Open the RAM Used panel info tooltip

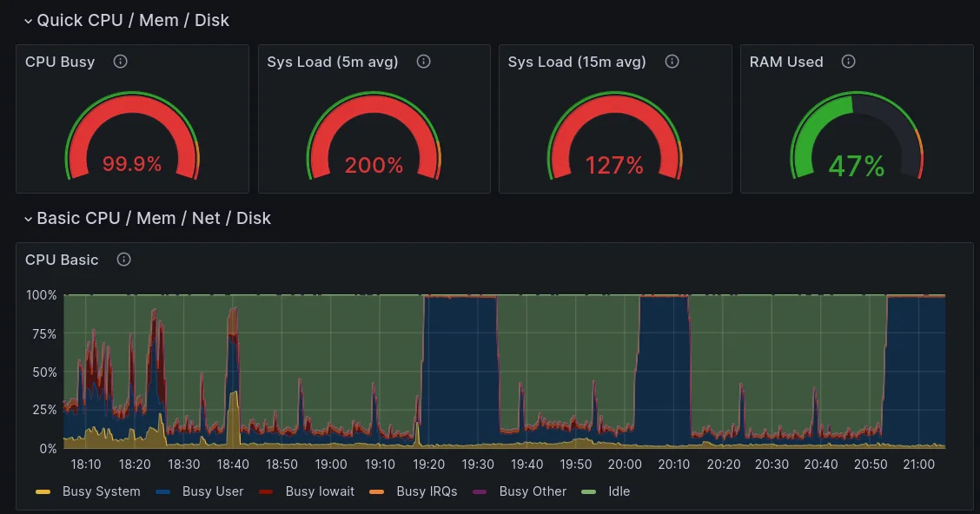(x=847, y=62)
